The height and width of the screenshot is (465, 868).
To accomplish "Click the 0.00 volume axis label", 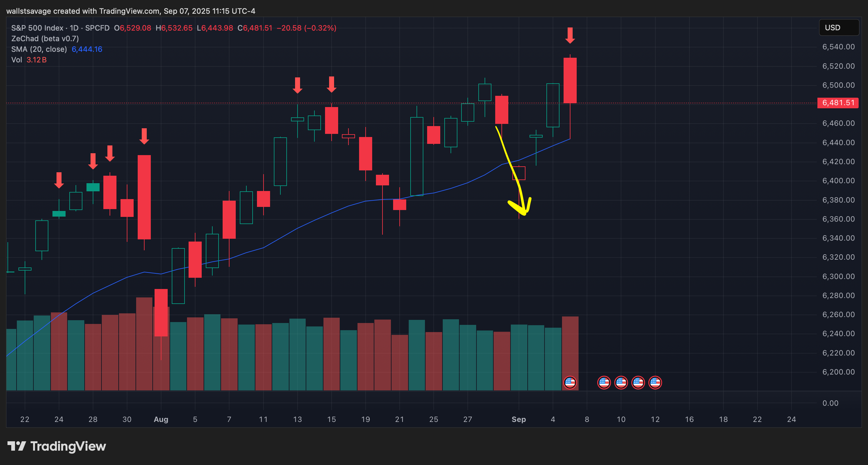I will click(x=830, y=403).
